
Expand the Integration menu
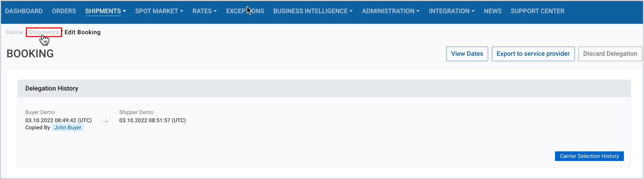pyautogui.click(x=452, y=11)
